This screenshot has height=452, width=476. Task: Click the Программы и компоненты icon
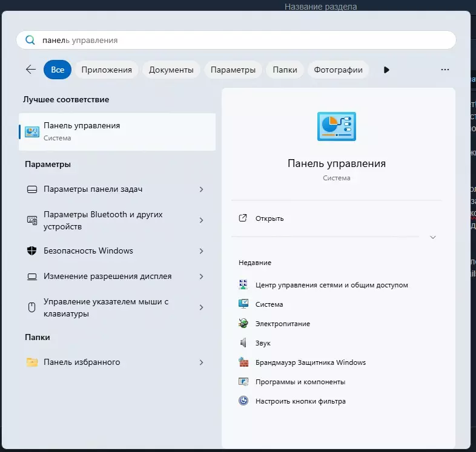pyautogui.click(x=243, y=382)
